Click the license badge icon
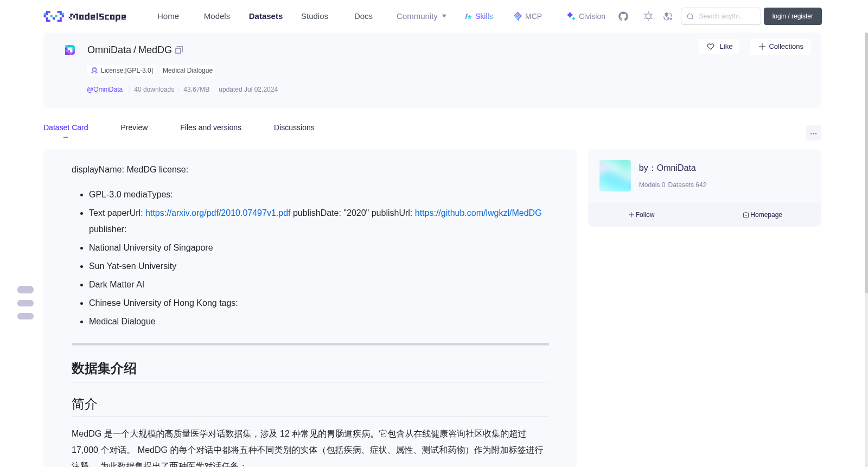 click(94, 71)
